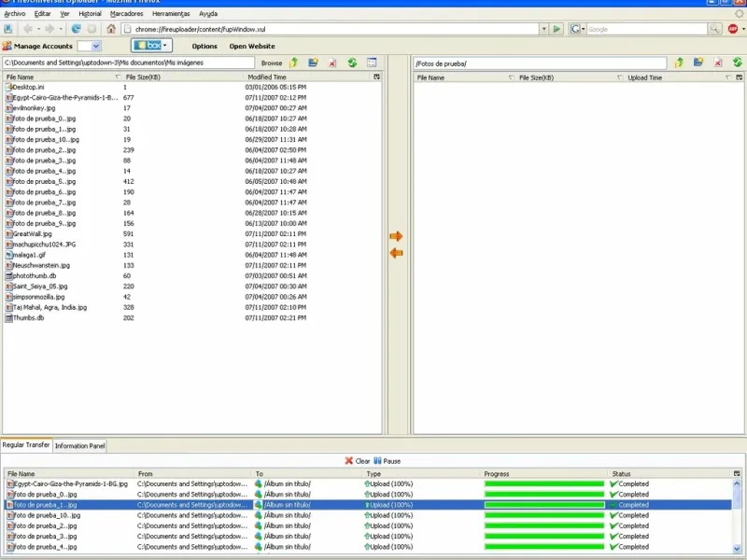Click the transfer list scrollbar down arrow

click(737, 548)
